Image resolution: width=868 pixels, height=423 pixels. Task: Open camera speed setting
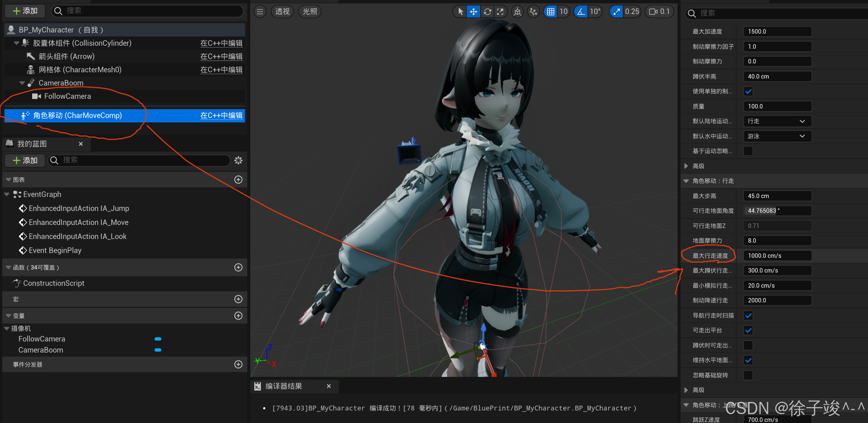[x=659, y=12]
